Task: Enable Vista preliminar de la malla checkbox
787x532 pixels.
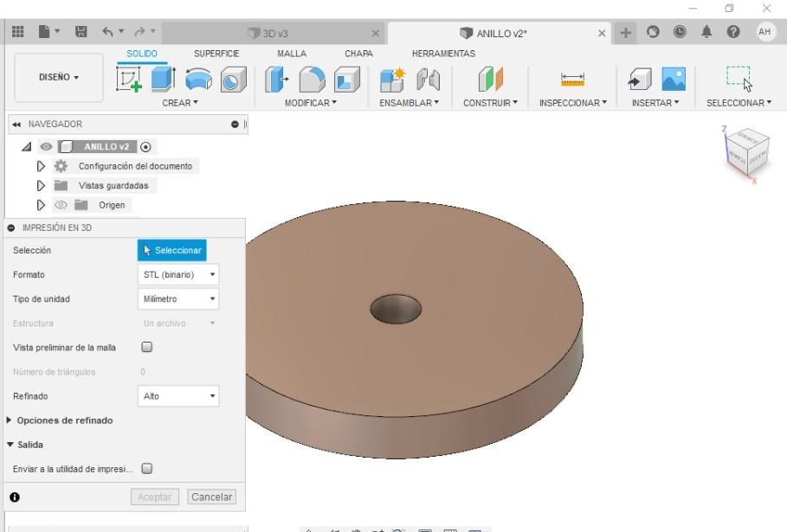Action: click(146, 347)
